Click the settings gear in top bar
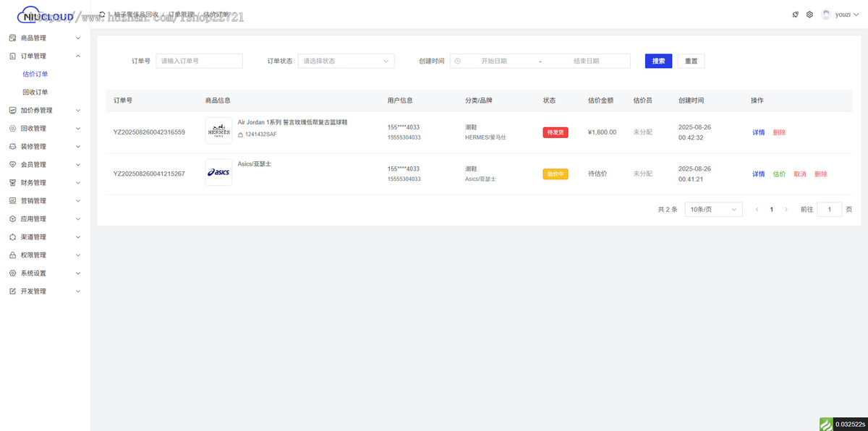 tap(809, 14)
